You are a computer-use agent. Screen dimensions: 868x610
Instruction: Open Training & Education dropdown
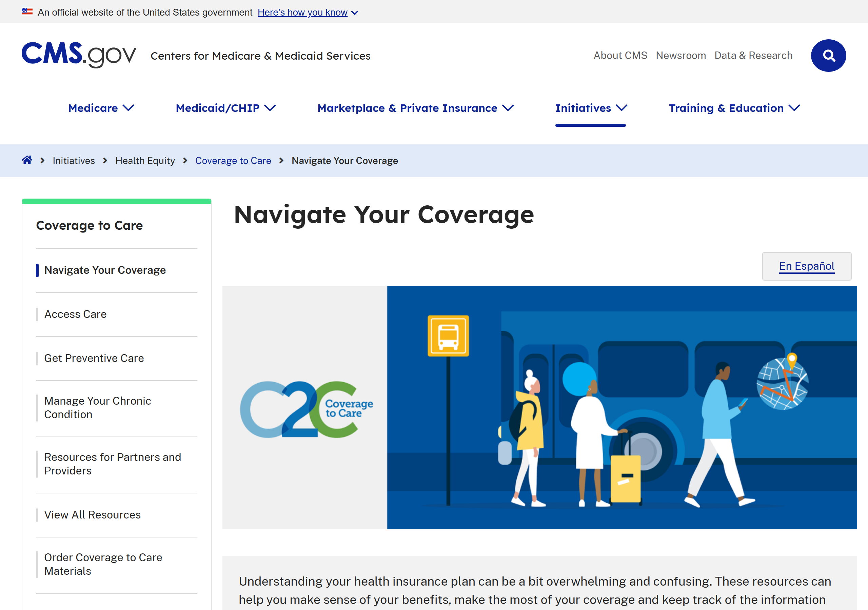pos(734,108)
